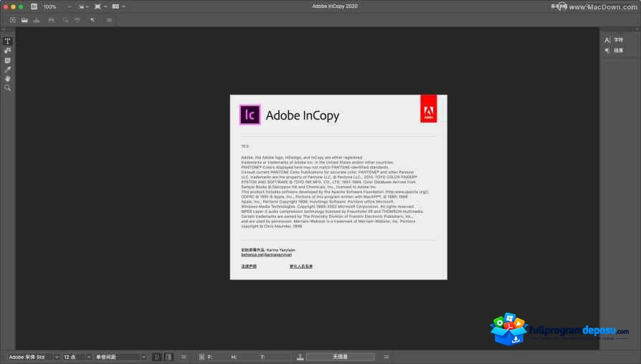641x364 pixels.
Task: Click the Ic InCopy logo in dialog
Action: click(x=250, y=115)
